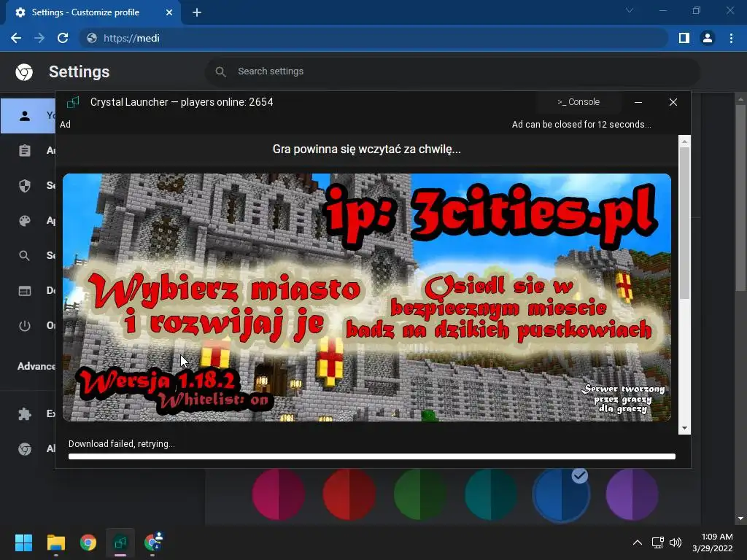Open network status tray icon
Viewport: 747px width, 560px height.
(658, 542)
